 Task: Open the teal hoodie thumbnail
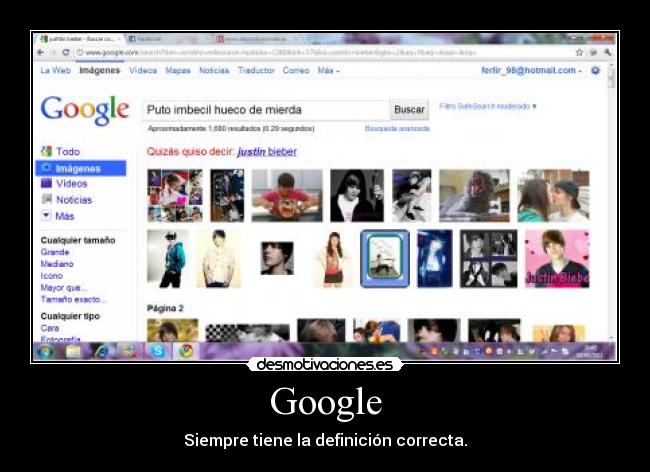[x=168, y=259]
